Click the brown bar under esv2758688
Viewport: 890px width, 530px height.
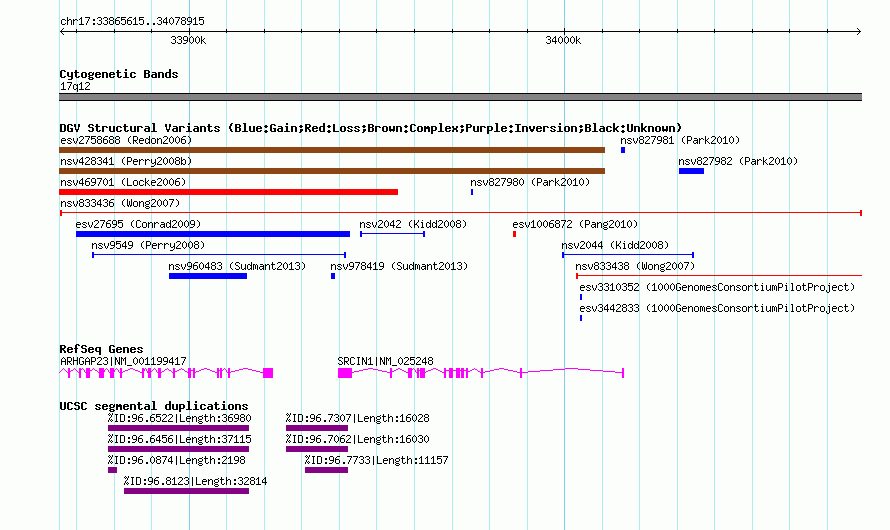[332, 150]
